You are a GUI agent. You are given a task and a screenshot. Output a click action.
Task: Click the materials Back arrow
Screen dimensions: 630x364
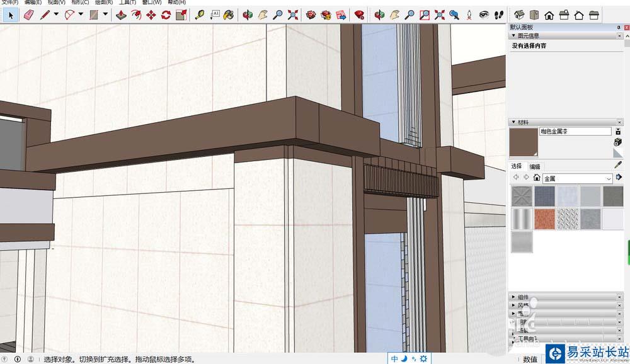tap(516, 177)
